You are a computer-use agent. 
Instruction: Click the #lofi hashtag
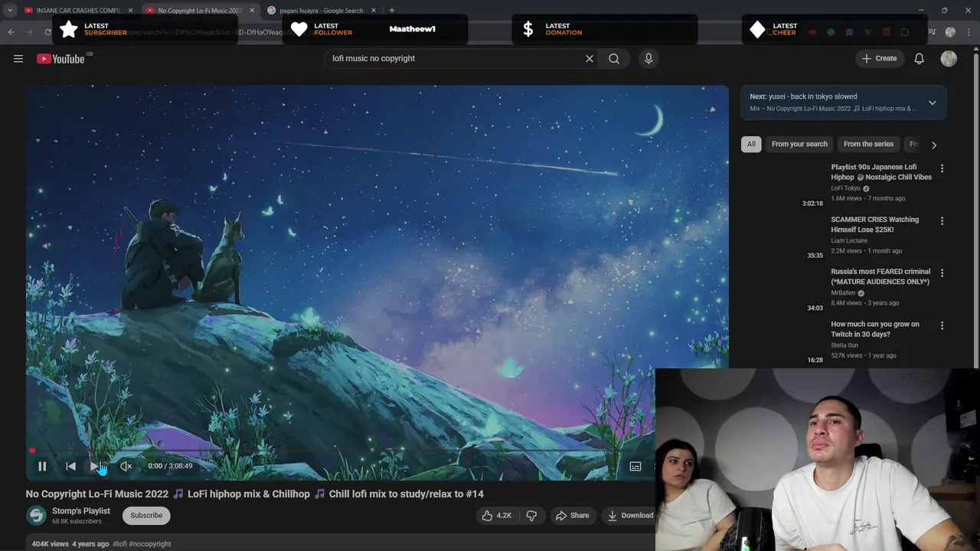pyautogui.click(x=119, y=544)
